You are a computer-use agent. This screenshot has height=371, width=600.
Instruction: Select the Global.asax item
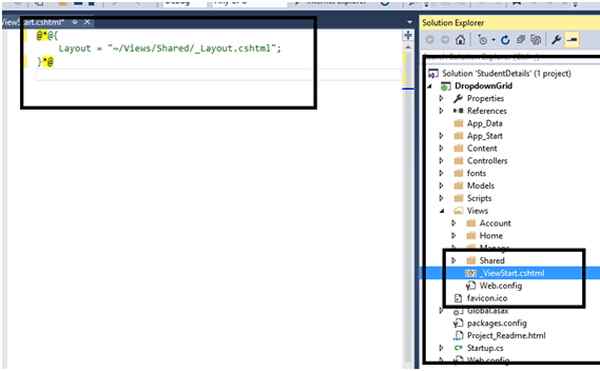click(488, 311)
